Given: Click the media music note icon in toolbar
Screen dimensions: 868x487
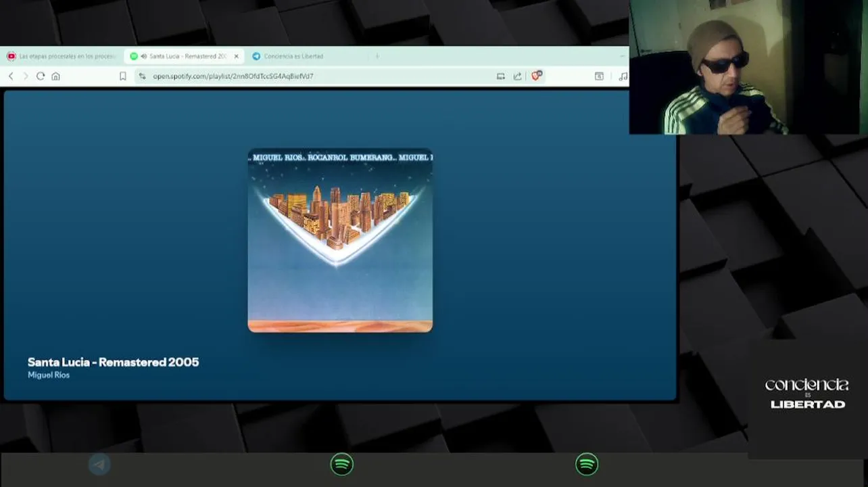Looking at the screenshot, I should (x=623, y=76).
